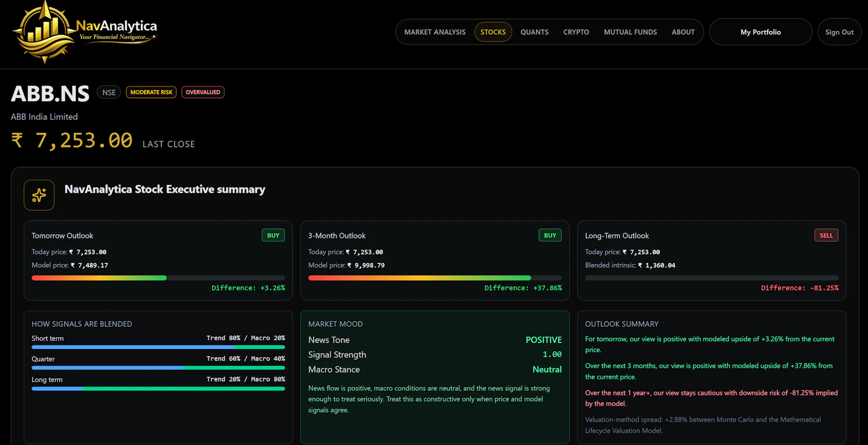Viewport: 868px width, 445px height.
Task: Click the ABB India Limited name
Action: pyautogui.click(x=44, y=117)
